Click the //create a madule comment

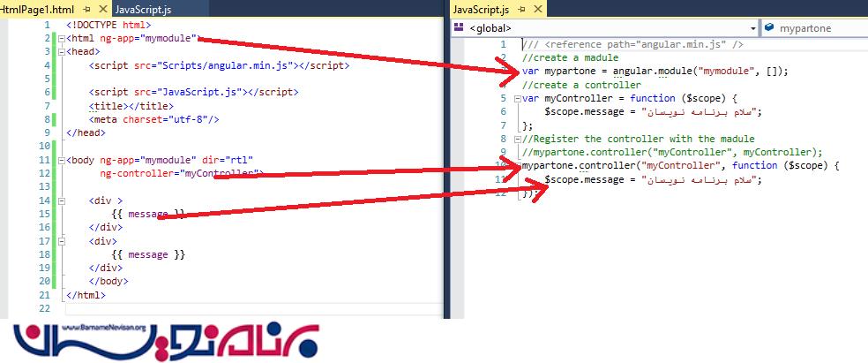click(x=570, y=57)
